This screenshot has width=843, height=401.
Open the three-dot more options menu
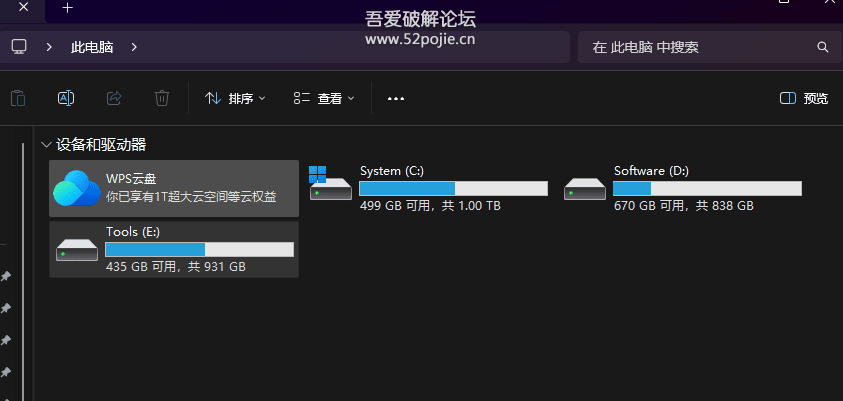pos(395,98)
